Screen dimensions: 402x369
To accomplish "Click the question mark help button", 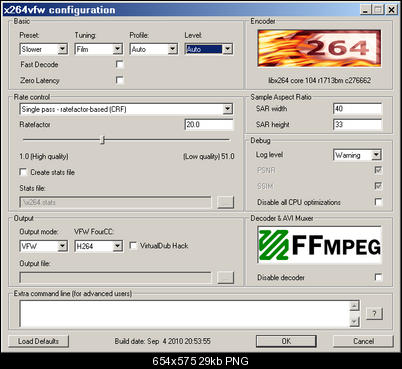I will pos(374,314).
